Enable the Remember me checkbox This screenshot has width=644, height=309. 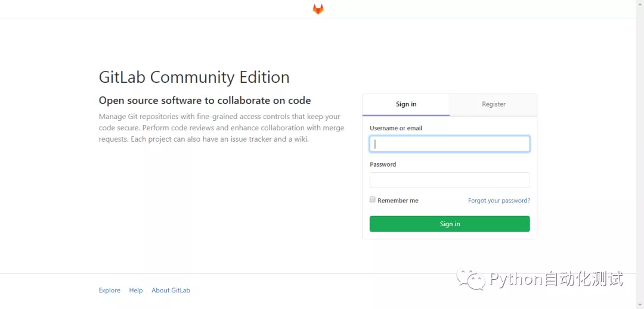coord(373,199)
